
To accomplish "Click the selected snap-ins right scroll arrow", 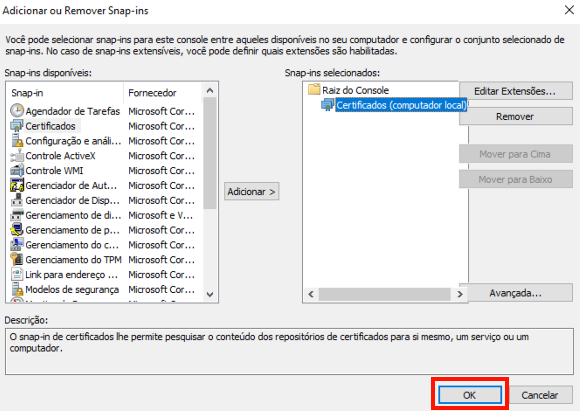I will [x=460, y=294].
